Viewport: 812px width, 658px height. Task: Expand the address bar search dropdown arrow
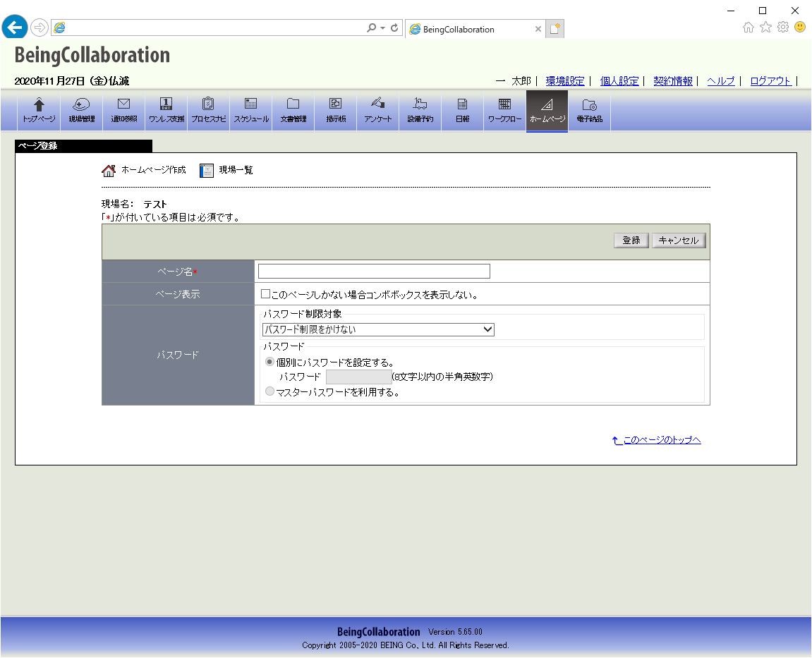click(382, 28)
